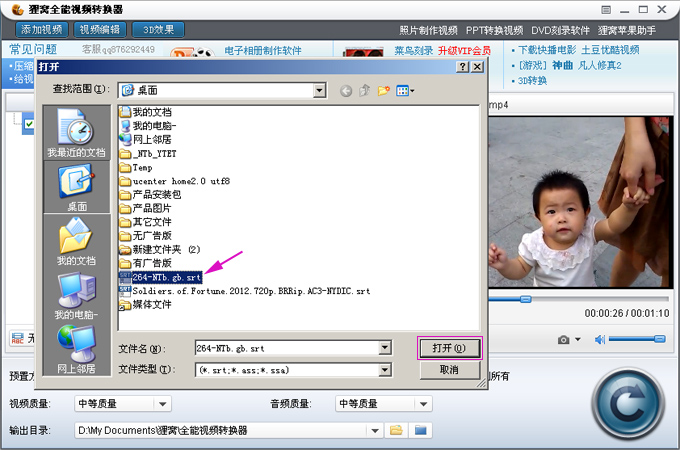
Task: Click the large convert start button
Action: click(x=628, y=404)
